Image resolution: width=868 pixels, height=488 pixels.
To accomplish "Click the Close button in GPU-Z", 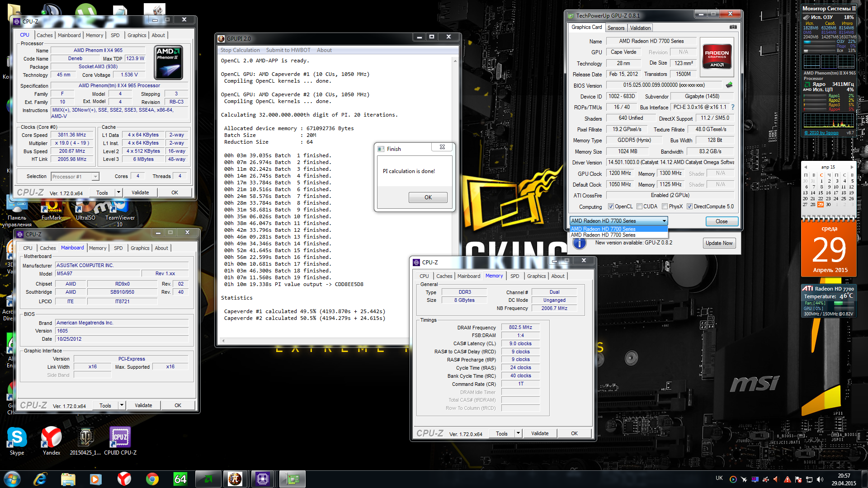I will tap(722, 221).
